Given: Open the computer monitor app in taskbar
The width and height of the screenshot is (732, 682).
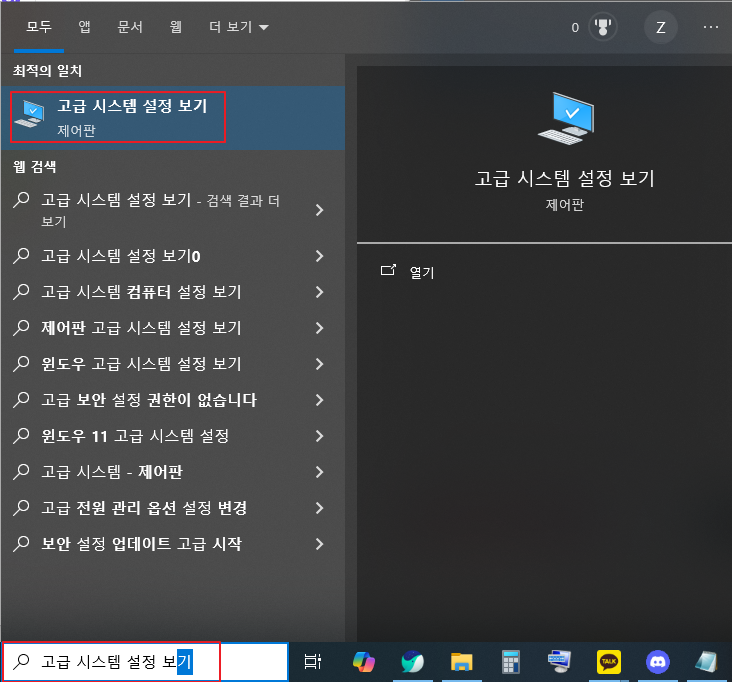Looking at the screenshot, I should [x=559, y=661].
